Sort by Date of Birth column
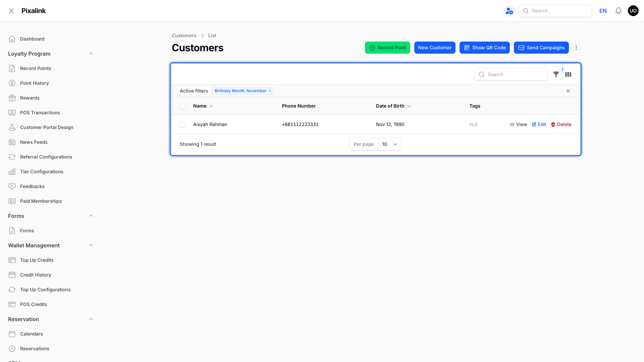 [x=393, y=106]
